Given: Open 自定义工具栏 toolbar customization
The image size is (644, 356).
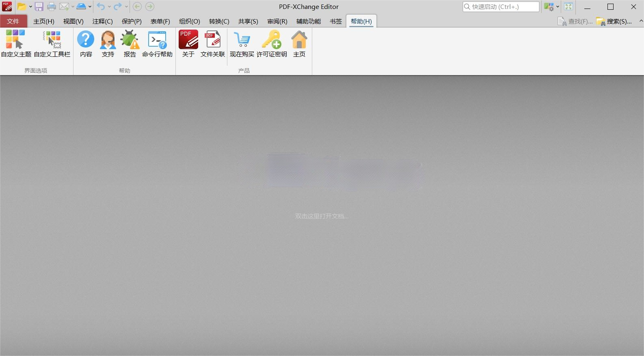Looking at the screenshot, I should pos(52,43).
